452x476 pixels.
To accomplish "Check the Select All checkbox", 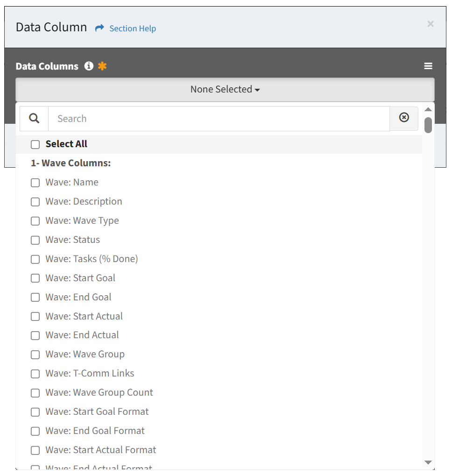I will pos(35,144).
